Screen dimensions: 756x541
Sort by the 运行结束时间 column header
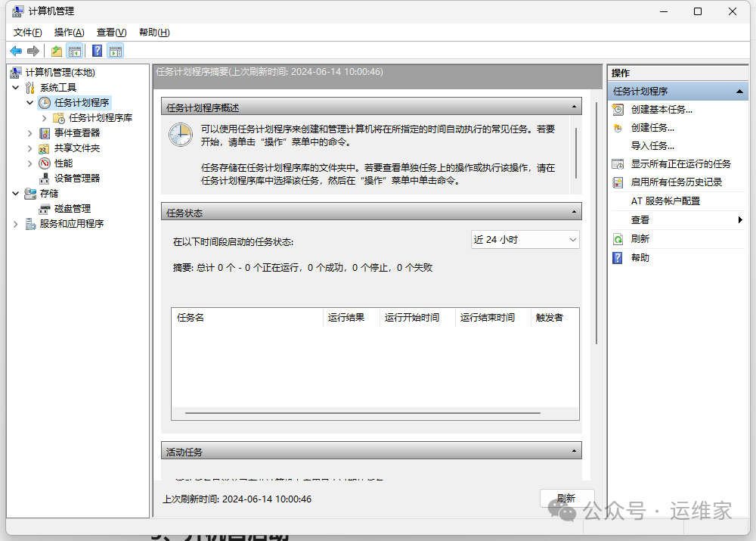(x=493, y=318)
